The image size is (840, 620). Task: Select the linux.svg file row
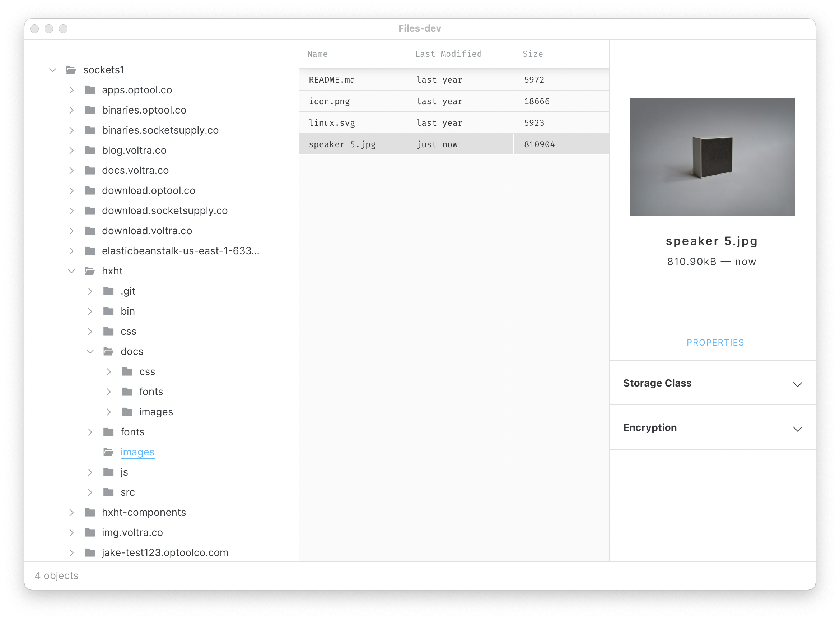pyautogui.click(x=454, y=123)
